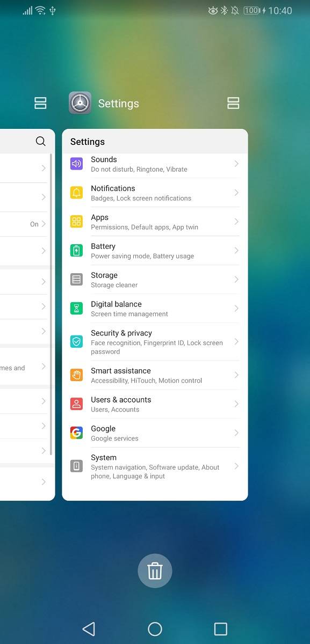Tap the Digital balance hourglass icon

76,309
